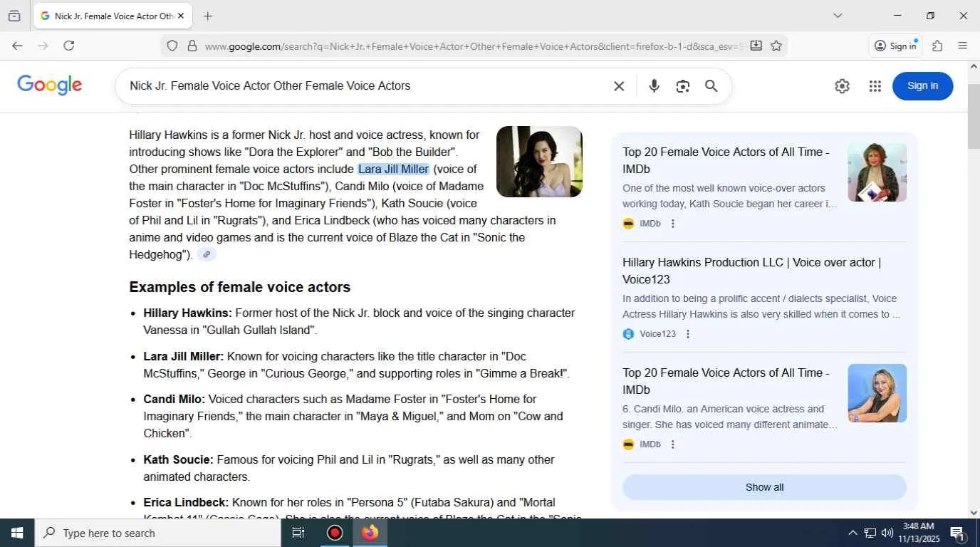Start a voice search with microphone

point(654,86)
